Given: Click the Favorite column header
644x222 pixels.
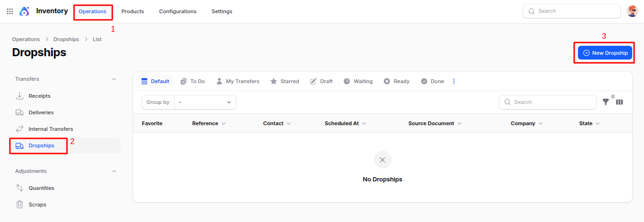Looking at the screenshot, I should tap(152, 123).
